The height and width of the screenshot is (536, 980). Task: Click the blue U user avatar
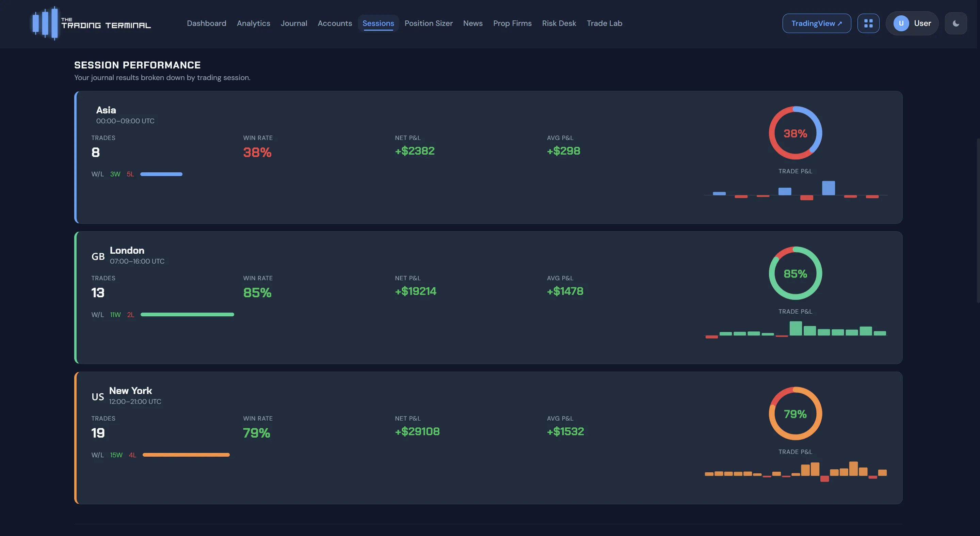[x=901, y=23]
